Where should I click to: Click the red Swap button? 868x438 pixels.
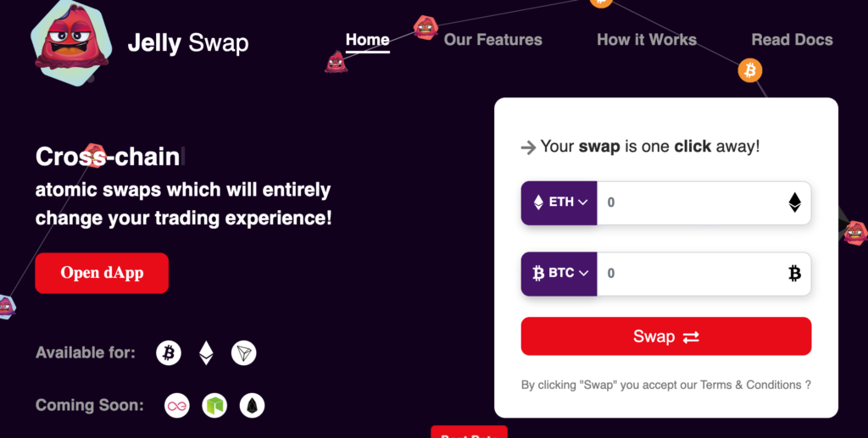(x=666, y=336)
